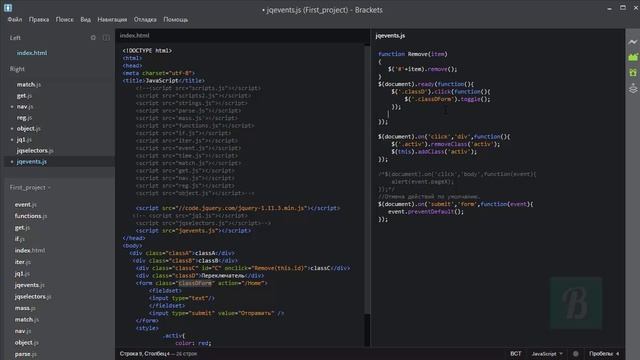Click the stacked layers icon in right toolbar
Screen dimensions: 640x360
tap(633, 88)
